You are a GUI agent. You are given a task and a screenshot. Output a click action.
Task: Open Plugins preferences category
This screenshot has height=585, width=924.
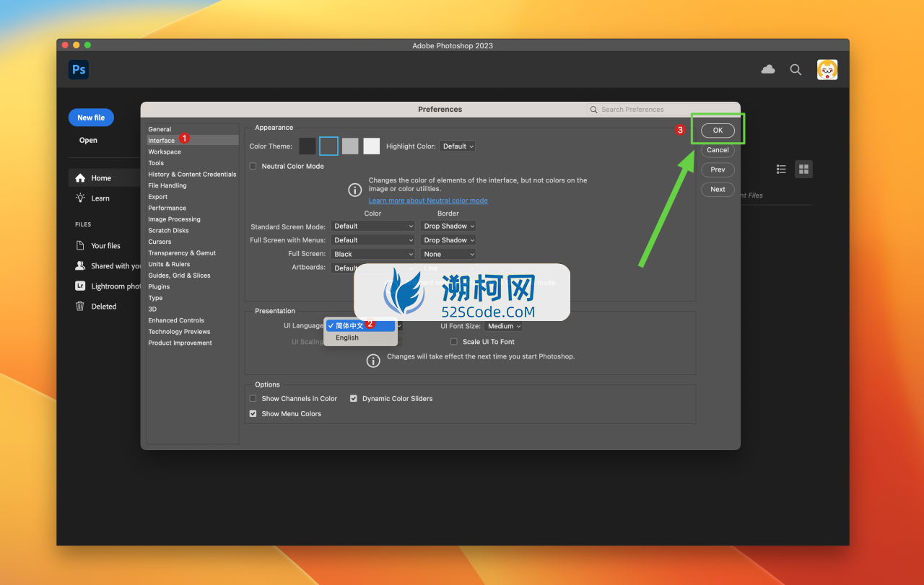coord(192,286)
